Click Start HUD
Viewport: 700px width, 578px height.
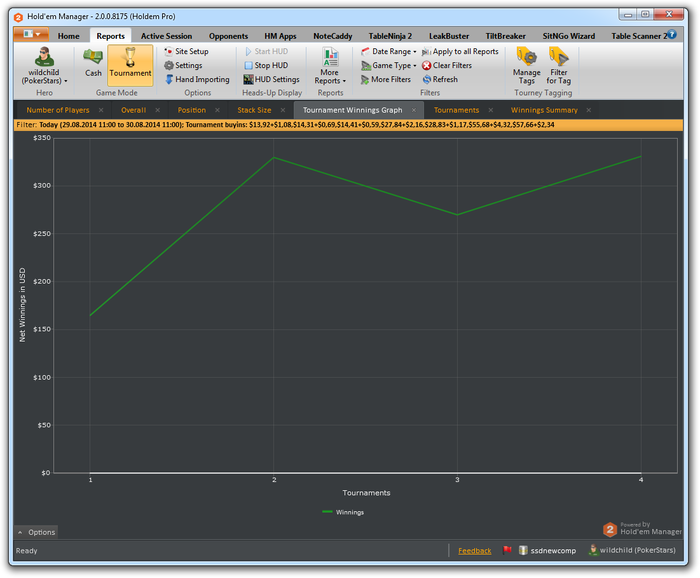266,51
